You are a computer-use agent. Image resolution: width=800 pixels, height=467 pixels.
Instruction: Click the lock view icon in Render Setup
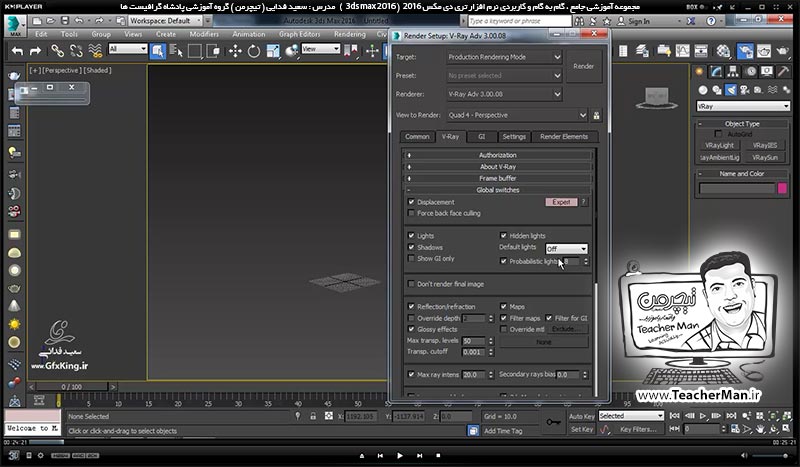(596, 116)
